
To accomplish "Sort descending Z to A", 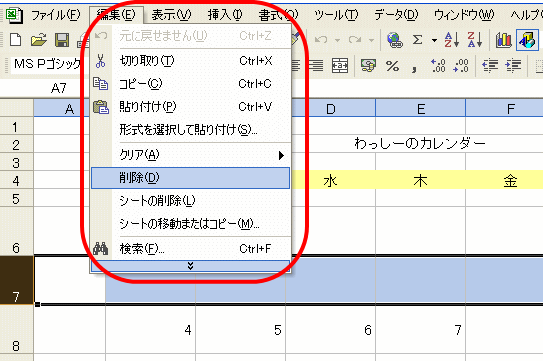I will click(x=474, y=40).
